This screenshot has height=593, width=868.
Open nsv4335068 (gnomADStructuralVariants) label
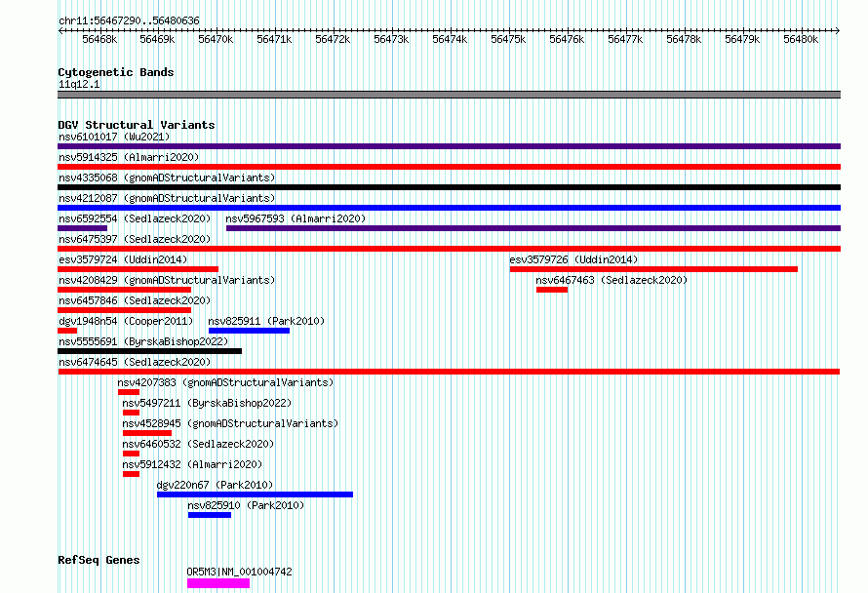[x=167, y=178]
